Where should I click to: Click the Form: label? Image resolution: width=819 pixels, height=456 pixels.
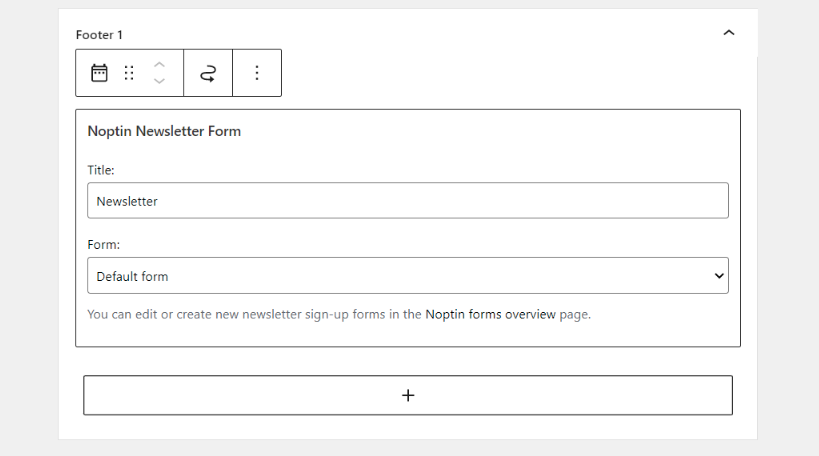(x=103, y=245)
